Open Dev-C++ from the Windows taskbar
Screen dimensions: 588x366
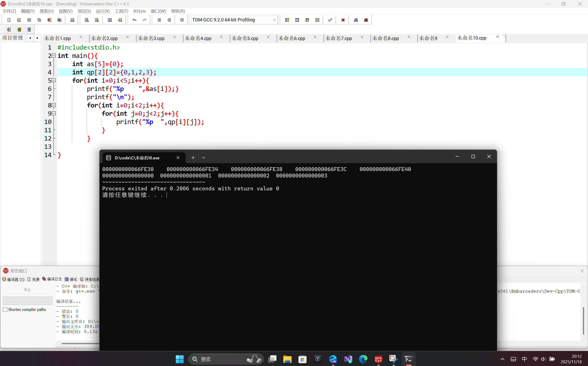(378, 359)
